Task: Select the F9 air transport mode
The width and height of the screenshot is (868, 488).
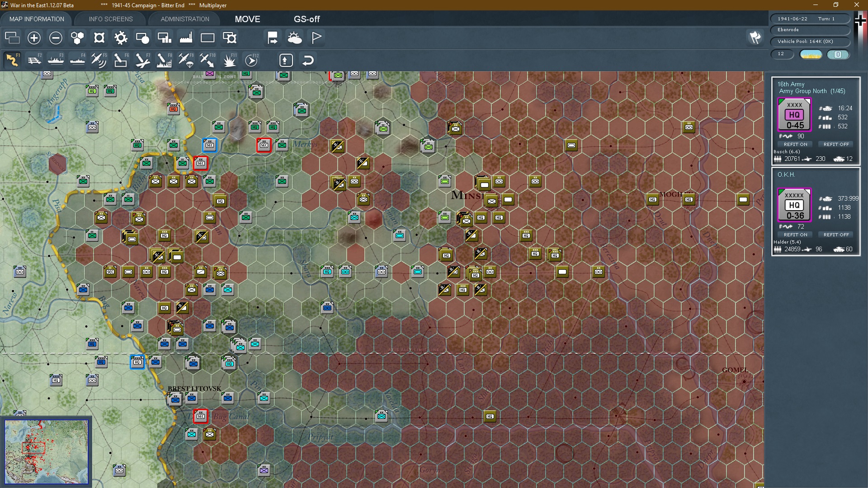Action: tap(186, 60)
